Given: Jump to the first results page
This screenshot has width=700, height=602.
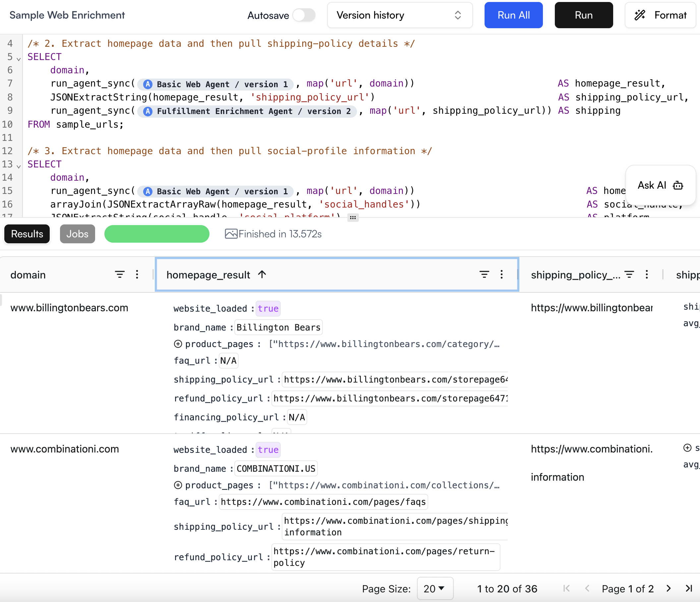Looking at the screenshot, I should [x=566, y=588].
